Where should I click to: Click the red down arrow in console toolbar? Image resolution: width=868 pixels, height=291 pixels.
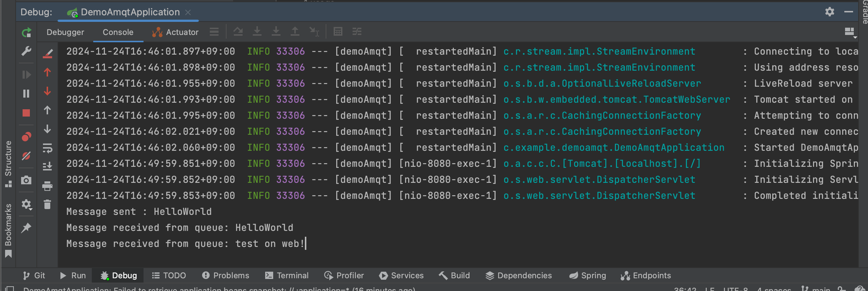pos(47,91)
